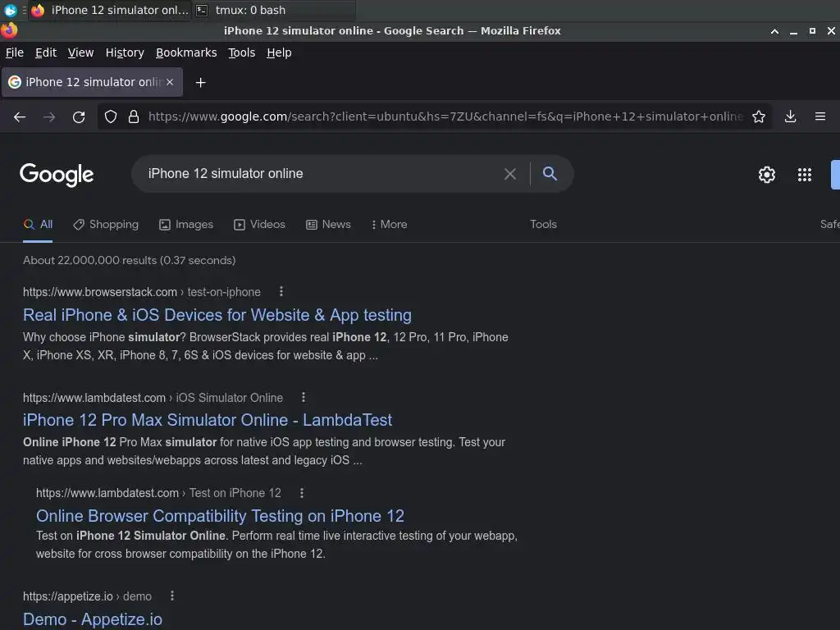Clear the Google search box text
Screen dimensions: 840x630
click(x=510, y=174)
